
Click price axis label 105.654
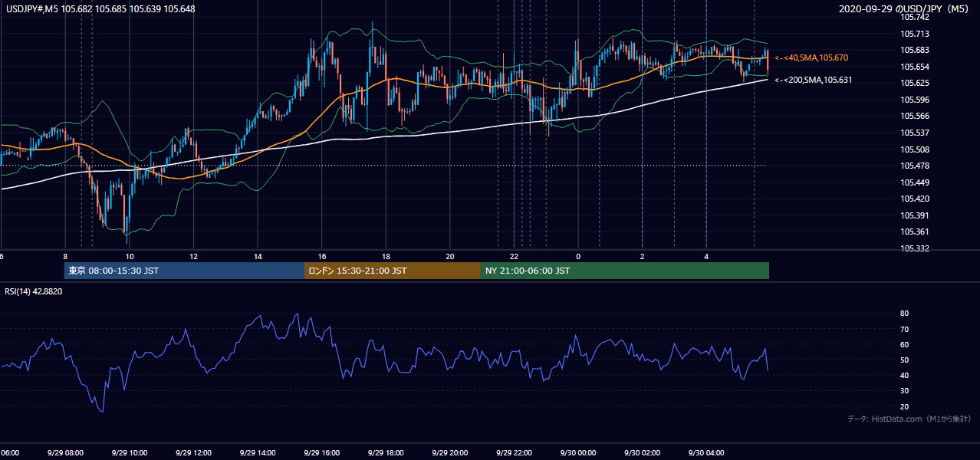tap(914, 67)
